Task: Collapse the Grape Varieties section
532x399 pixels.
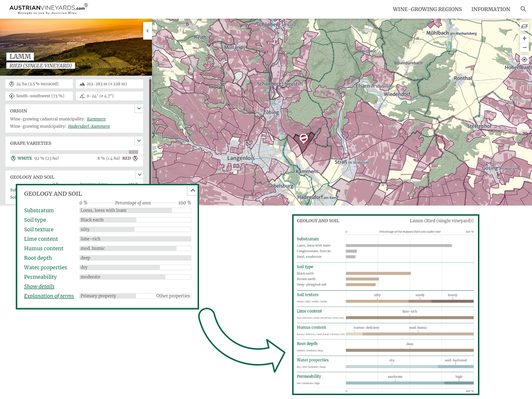Action: (x=139, y=141)
